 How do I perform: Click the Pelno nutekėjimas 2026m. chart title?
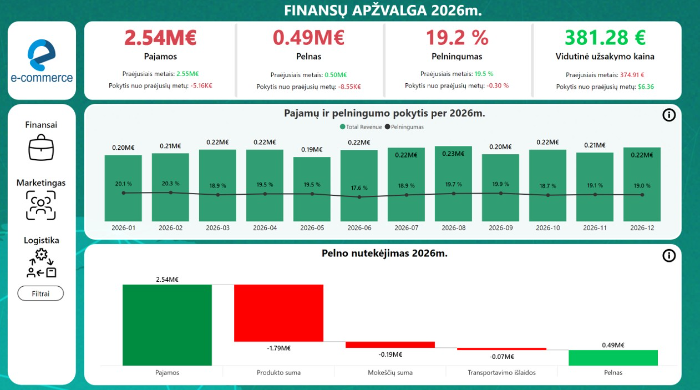click(384, 253)
